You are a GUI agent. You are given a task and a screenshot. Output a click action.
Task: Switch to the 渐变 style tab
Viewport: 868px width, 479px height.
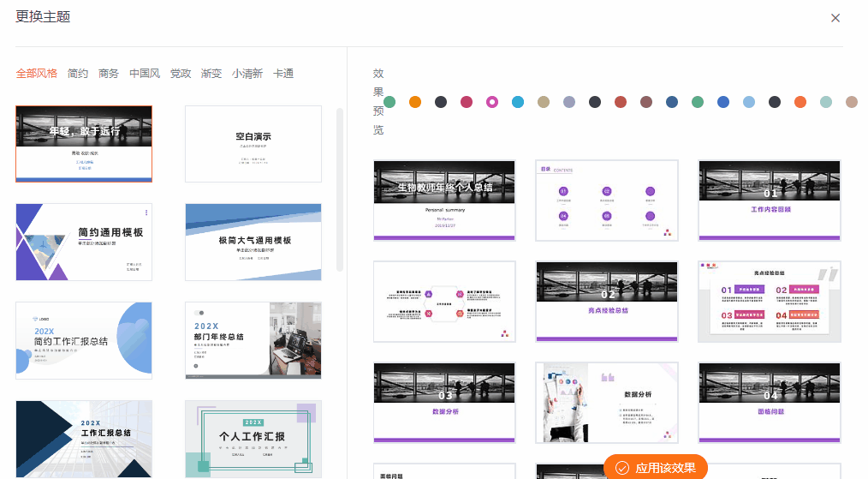tap(211, 73)
